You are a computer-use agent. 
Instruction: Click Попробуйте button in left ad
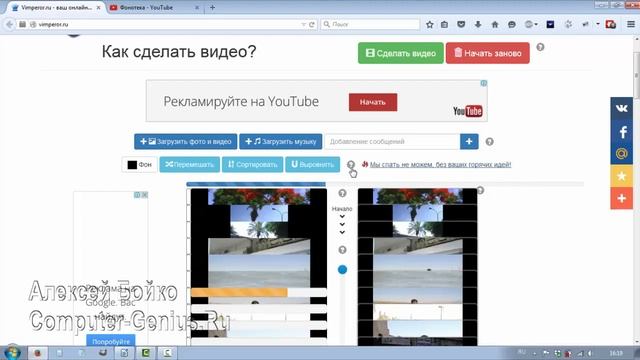[111, 341]
